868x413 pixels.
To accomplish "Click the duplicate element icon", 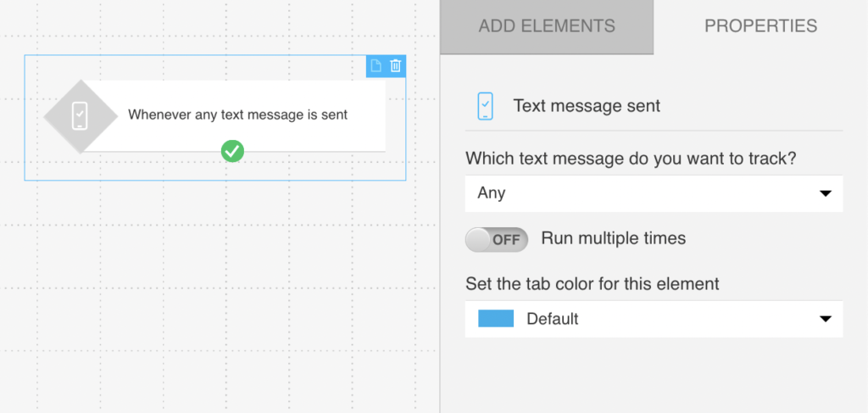I will point(376,66).
